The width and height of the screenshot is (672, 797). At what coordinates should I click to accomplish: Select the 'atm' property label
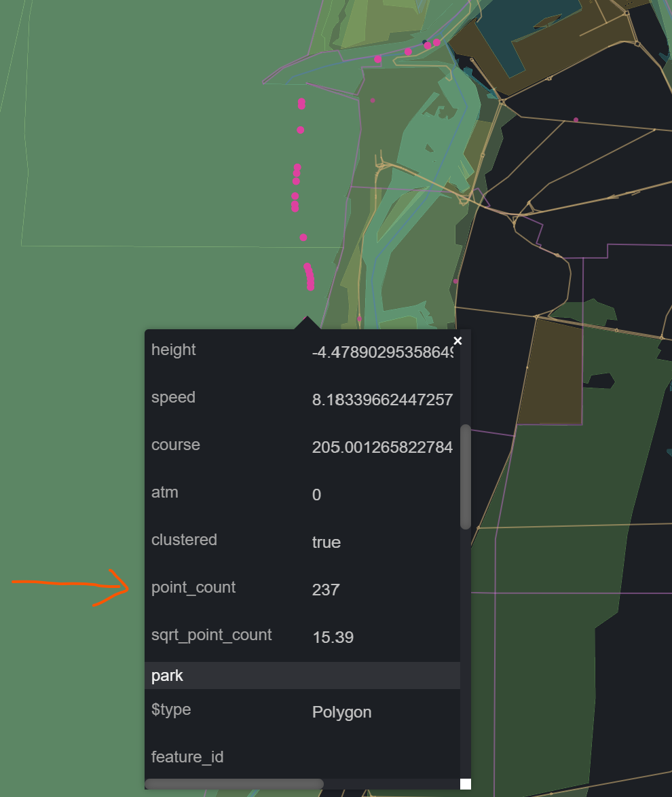(165, 492)
